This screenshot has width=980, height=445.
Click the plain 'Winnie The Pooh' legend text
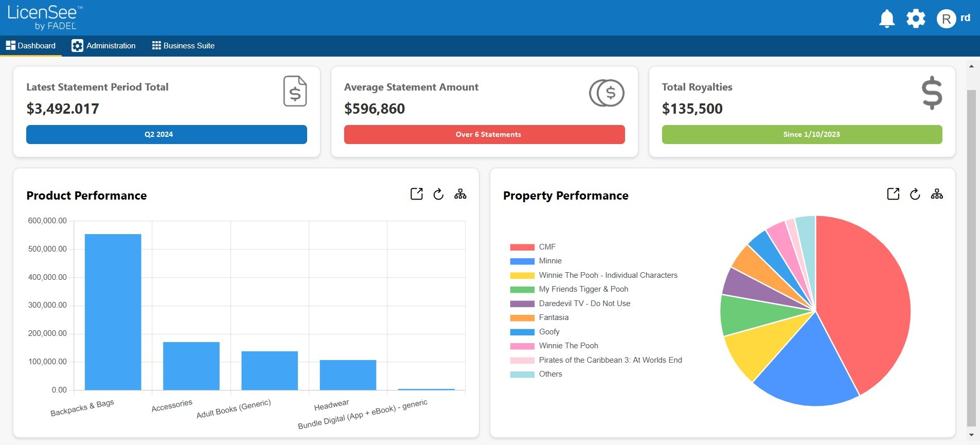click(x=568, y=346)
